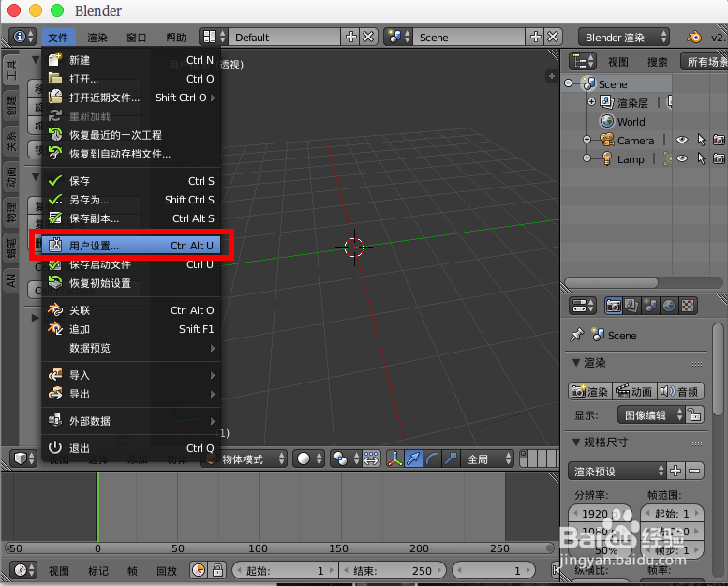Select the rotate manipulator arc
Image resolution: width=728 pixels, height=586 pixels.
[x=431, y=458]
